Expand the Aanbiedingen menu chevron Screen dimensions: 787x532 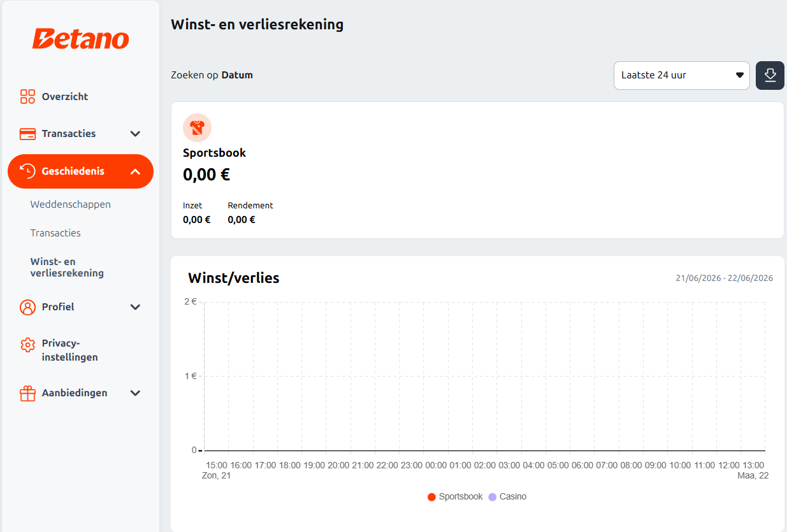click(x=135, y=393)
